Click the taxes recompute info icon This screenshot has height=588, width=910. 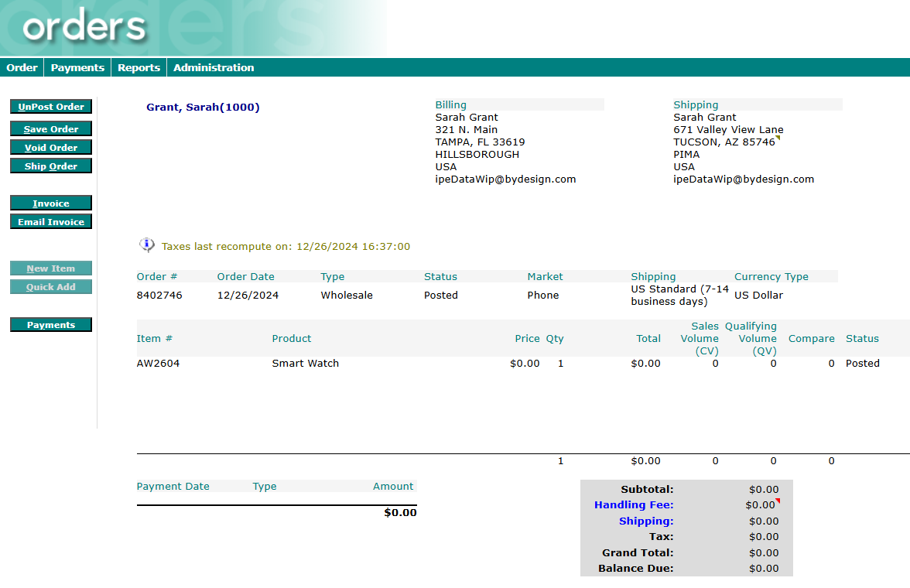click(147, 245)
